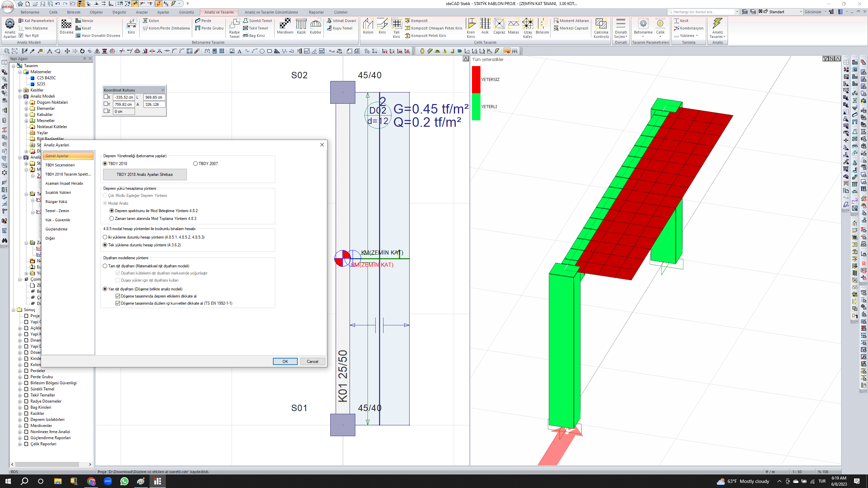Screen dimensions: 868x488
Task: Click the red YETERSIZ legend swatch
Action: 476,80
